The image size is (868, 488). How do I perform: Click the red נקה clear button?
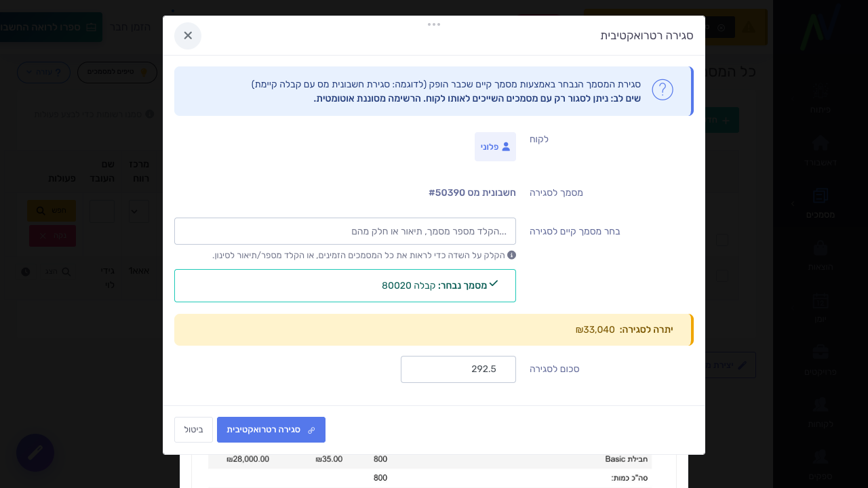52,236
